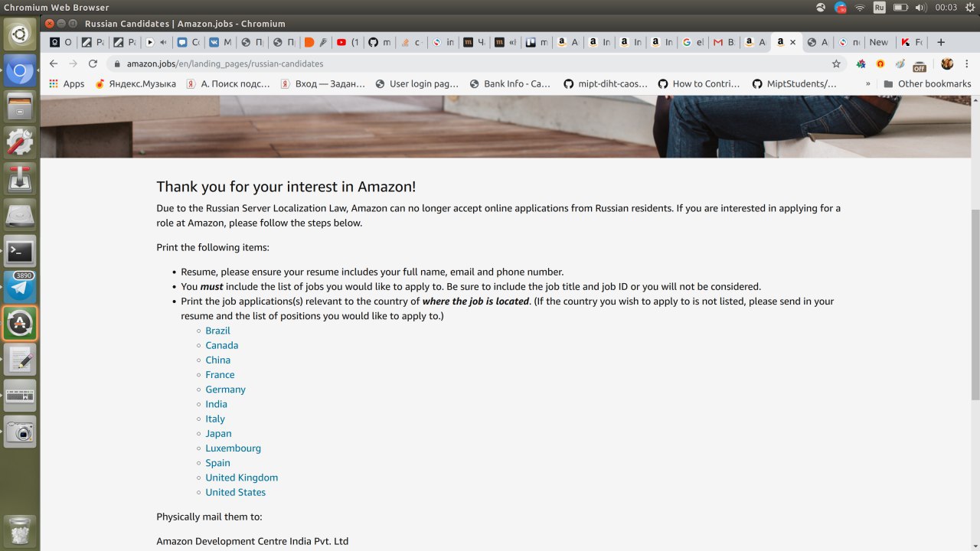
Task: Switch to the Gmail tab
Action: click(724, 42)
